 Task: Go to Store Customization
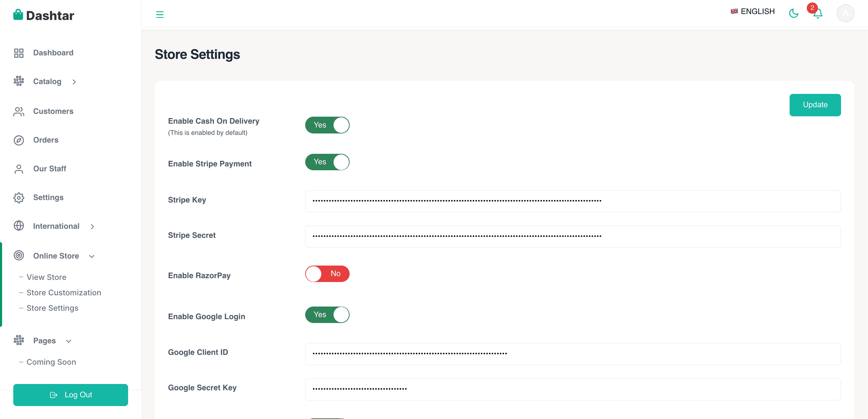click(64, 293)
